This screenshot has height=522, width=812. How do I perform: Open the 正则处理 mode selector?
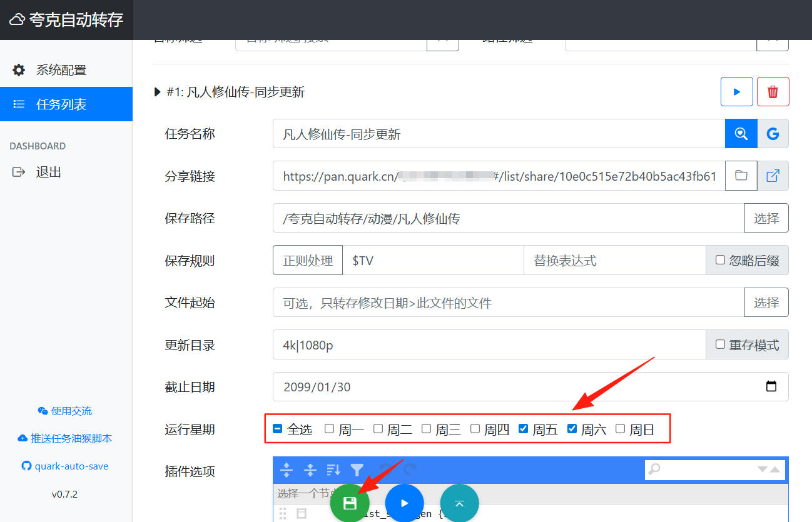[308, 260]
